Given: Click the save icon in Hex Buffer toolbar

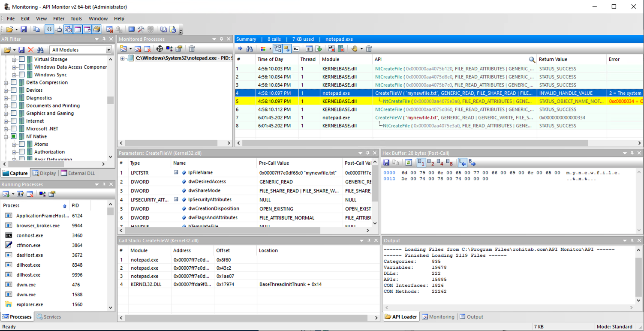Looking at the screenshot, I should (386, 162).
